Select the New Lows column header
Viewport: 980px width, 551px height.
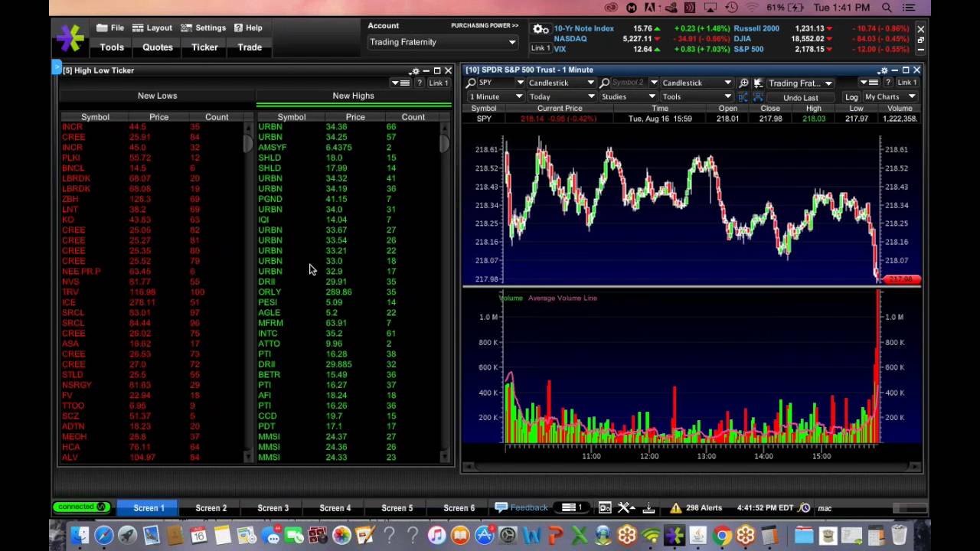[x=157, y=96]
